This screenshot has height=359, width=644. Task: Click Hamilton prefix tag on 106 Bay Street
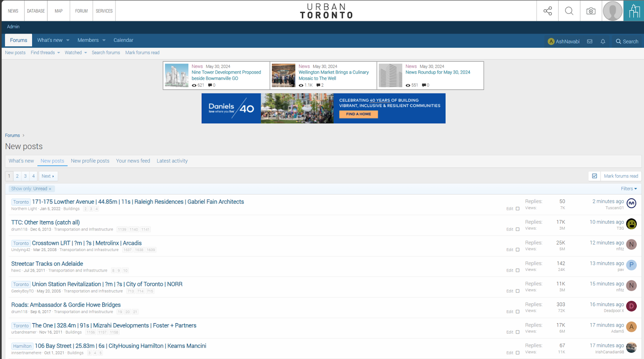point(22,346)
